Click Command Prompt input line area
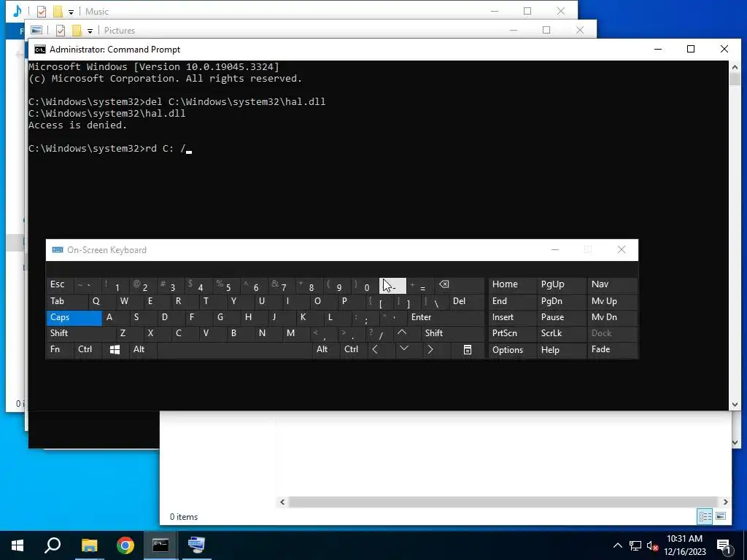747x560 pixels. coord(109,149)
